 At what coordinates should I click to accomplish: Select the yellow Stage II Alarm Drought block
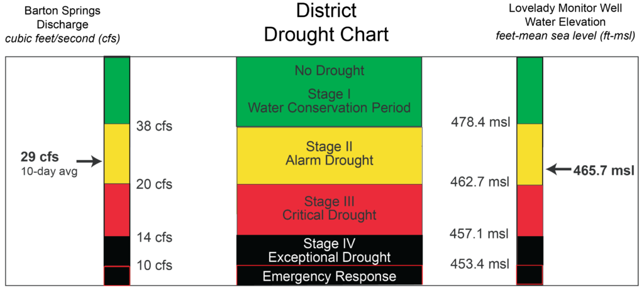coord(329,156)
